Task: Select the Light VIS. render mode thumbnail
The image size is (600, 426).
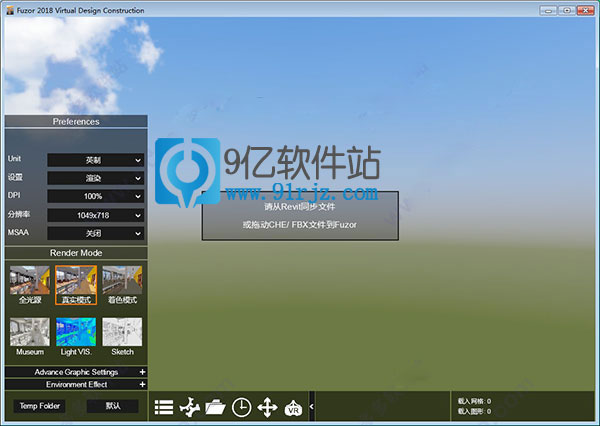Action: click(76, 337)
